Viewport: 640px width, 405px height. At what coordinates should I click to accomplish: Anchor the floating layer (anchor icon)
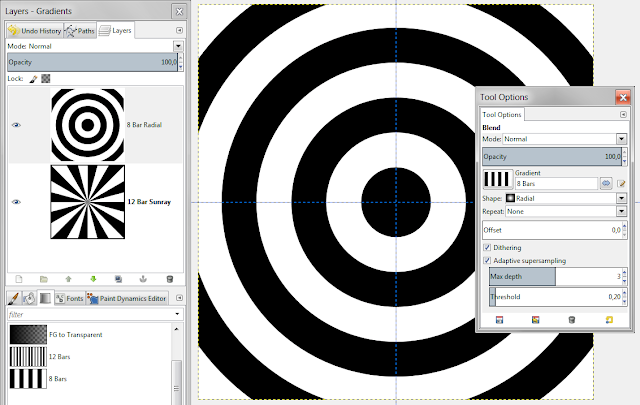click(143, 279)
